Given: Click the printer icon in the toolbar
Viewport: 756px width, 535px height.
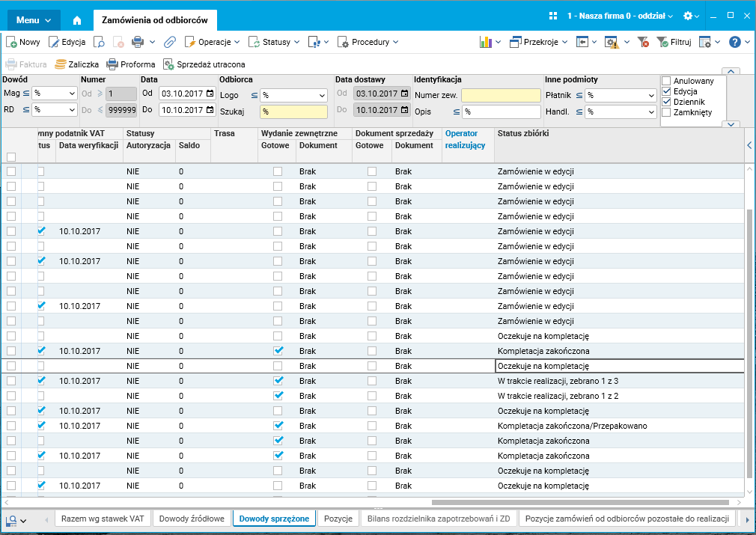Looking at the screenshot, I should (138, 43).
